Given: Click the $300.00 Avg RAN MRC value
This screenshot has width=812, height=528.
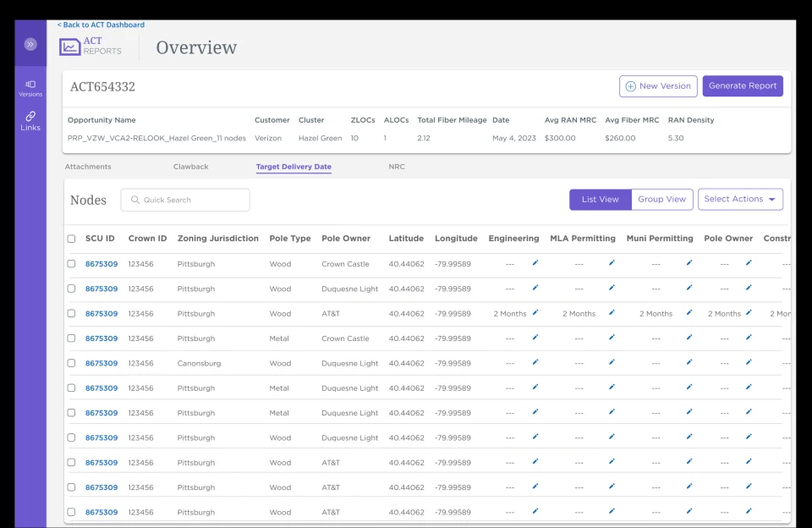Looking at the screenshot, I should pyautogui.click(x=560, y=139).
